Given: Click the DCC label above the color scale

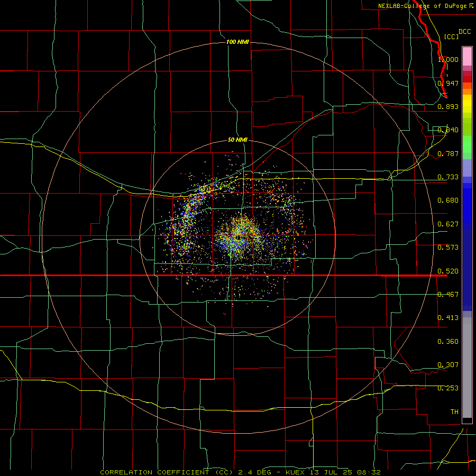Looking at the screenshot, I should 464,32.
